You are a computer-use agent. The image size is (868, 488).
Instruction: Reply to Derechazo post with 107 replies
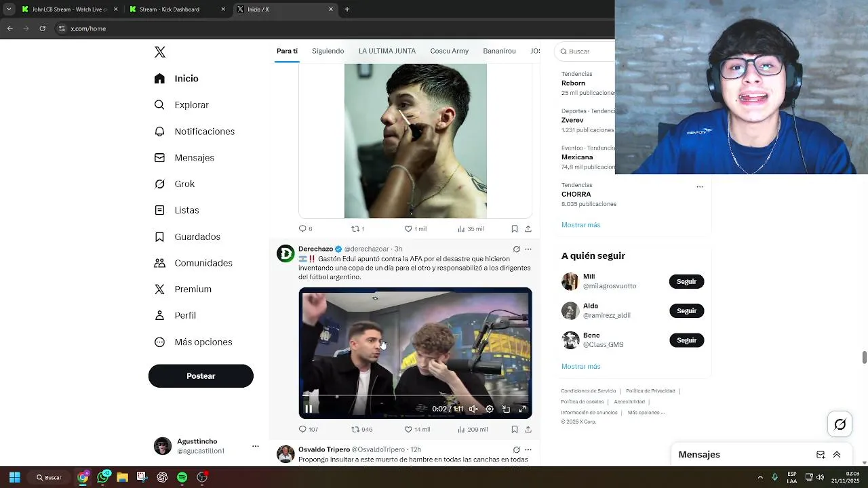(x=309, y=430)
